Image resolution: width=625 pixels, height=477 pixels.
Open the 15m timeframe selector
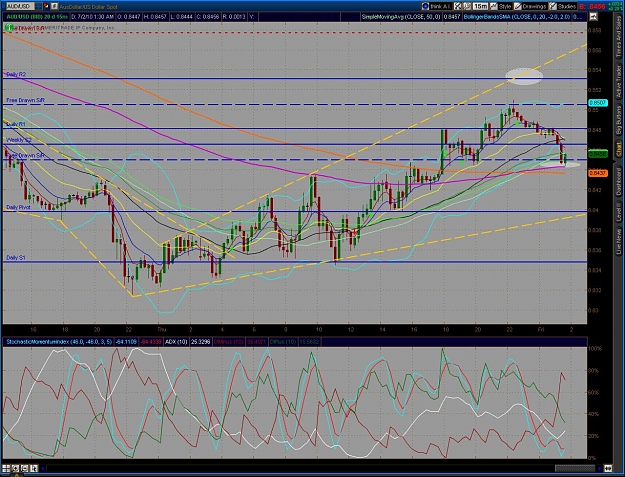coord(481,6)
